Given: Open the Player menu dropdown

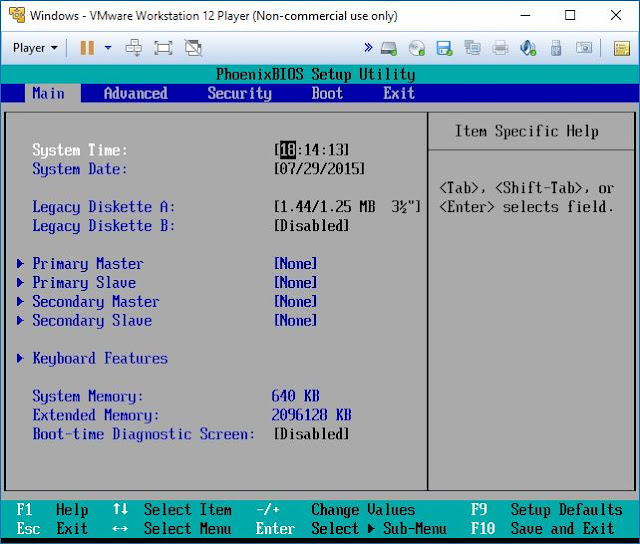Looking at the screenshot, I should [35, 48].
